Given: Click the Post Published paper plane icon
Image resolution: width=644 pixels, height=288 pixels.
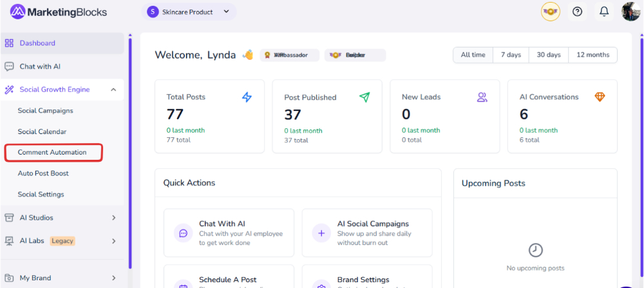Looking at the screenshot, I should click(365, 97).
